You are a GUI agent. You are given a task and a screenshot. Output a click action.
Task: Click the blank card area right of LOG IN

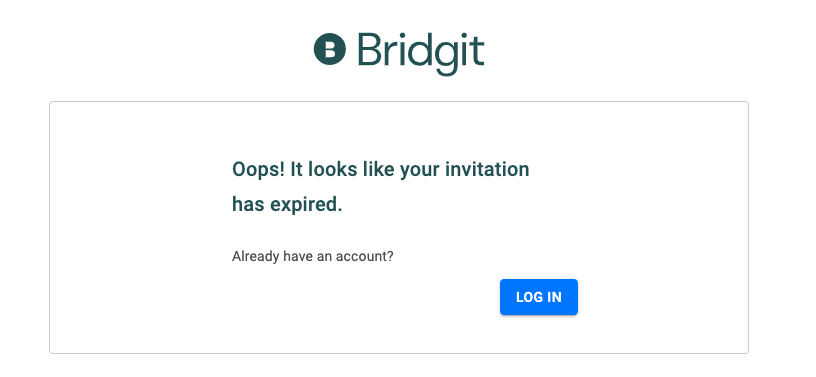coord(661,297)
